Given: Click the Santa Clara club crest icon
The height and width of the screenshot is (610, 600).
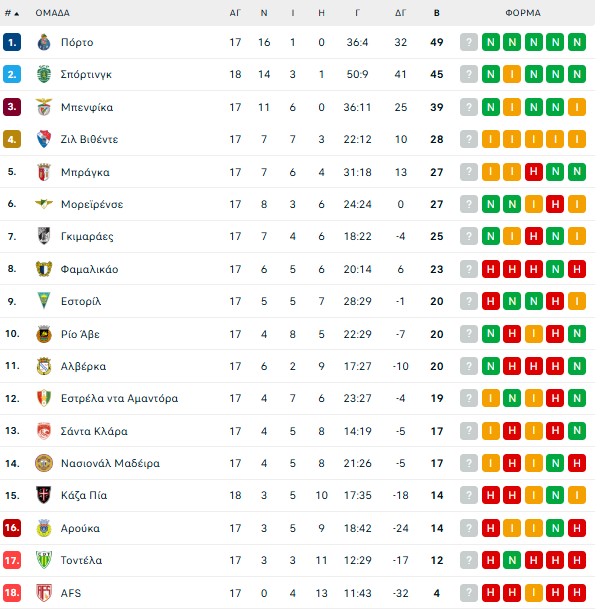Looking at the screenshot, I should click(43, 431).
